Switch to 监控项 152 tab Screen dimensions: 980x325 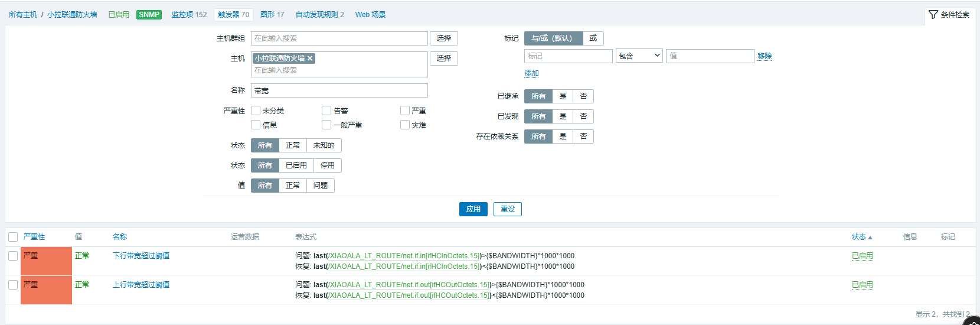tap(189, 15)
